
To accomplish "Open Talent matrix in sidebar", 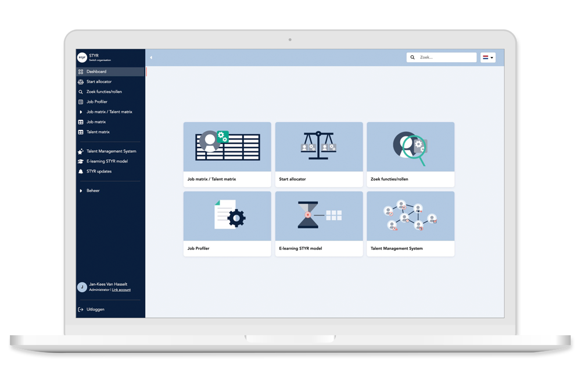I will click(x=98, y=132).
